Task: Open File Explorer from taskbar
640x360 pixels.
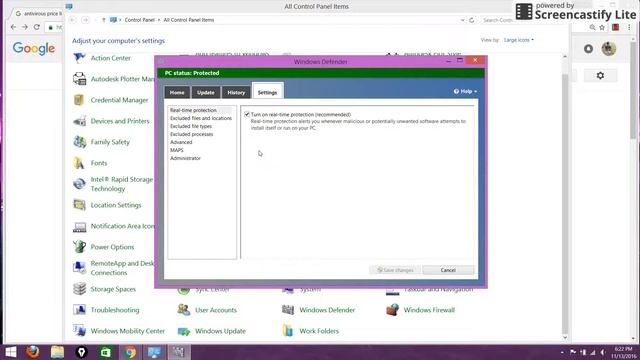Action: click(x=57, y=352)
